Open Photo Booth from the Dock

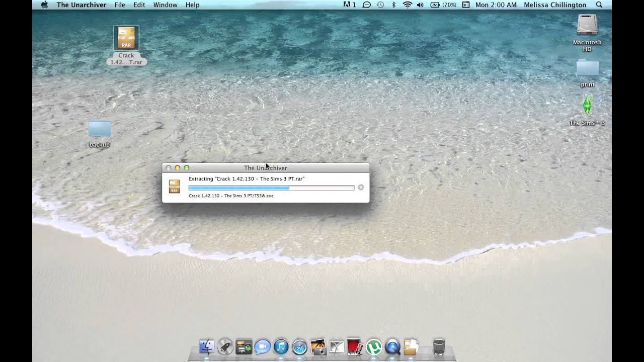(355, 346)
